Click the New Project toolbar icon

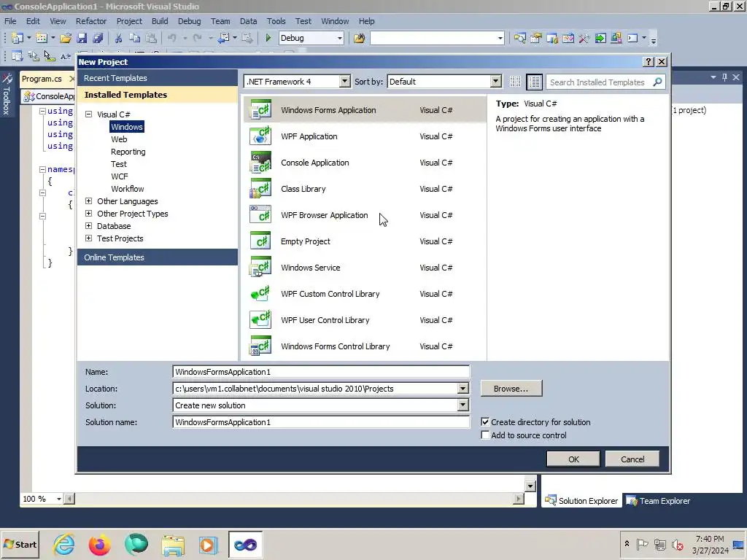18,38
